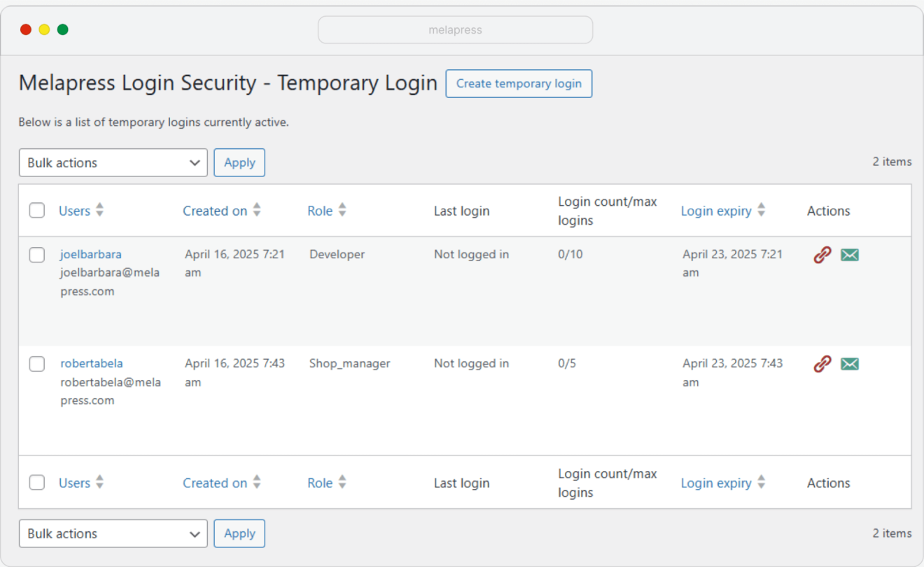924x567 pixels.
Task: Click the top Apply button
Action: click(239, 162)
